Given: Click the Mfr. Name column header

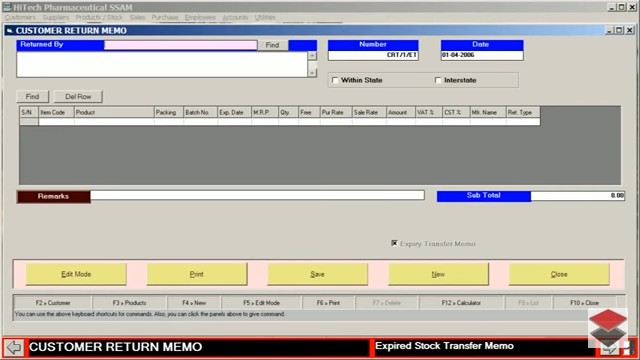Looking at the screenshot, I should tap(488, 112).
